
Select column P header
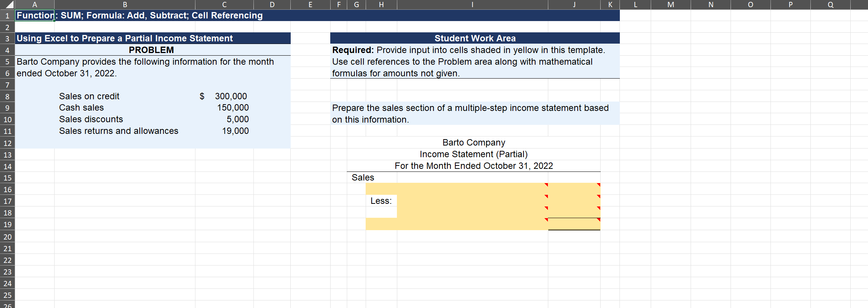(x=790, y=5)
